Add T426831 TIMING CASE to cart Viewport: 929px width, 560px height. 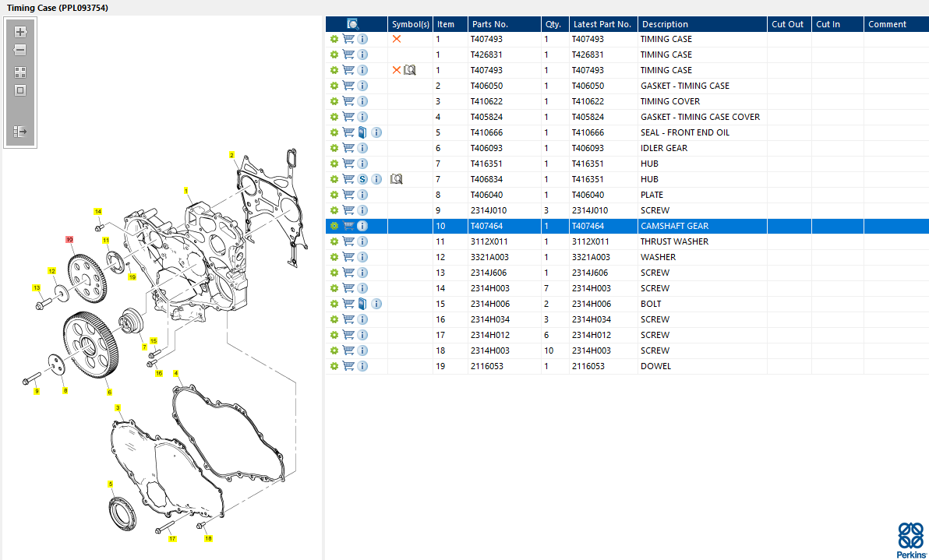348,55
